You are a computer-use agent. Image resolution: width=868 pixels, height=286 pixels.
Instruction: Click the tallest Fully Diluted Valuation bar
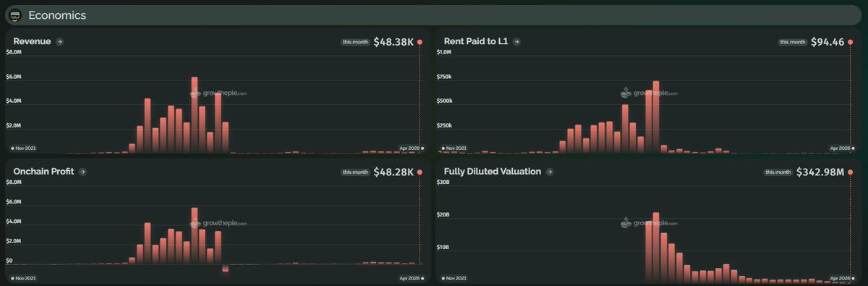point(656,248)
